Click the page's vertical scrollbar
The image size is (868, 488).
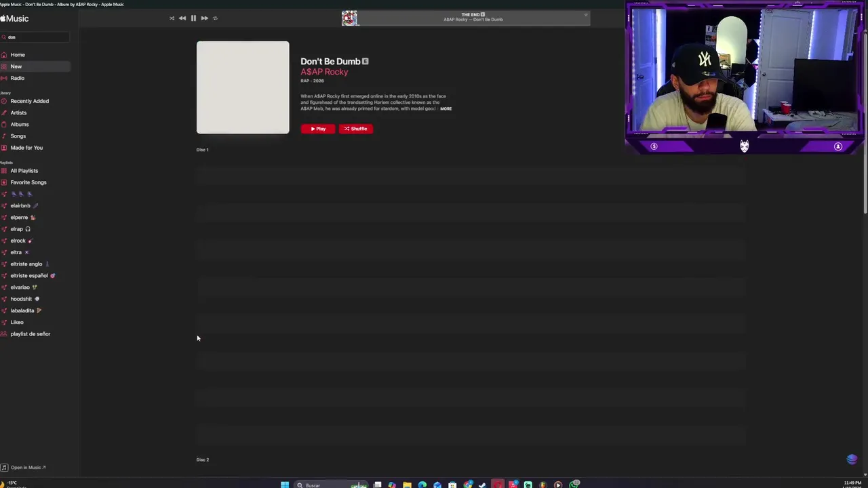(865, 122)
